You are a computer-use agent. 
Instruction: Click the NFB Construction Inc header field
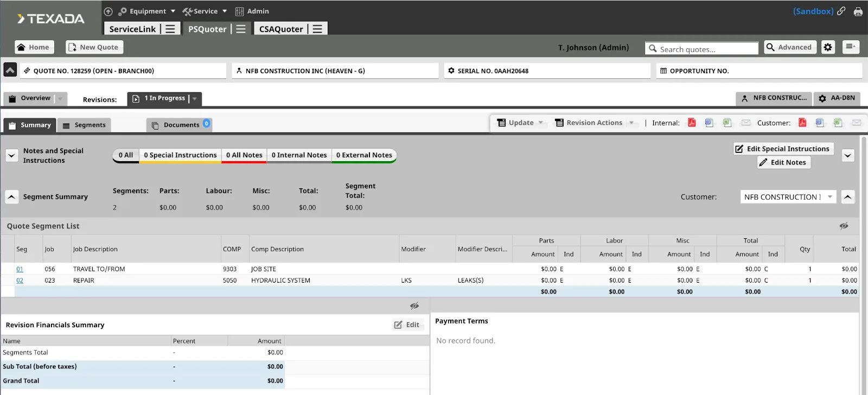pos(335,71)
